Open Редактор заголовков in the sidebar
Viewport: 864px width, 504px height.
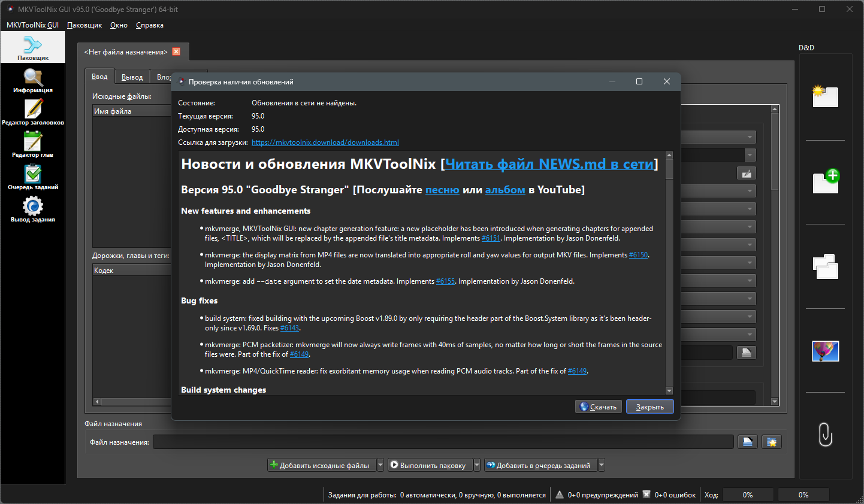pos(33,112)
